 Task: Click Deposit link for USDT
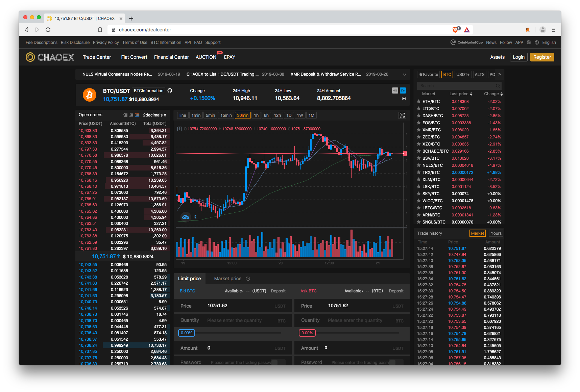coord(278,291)
